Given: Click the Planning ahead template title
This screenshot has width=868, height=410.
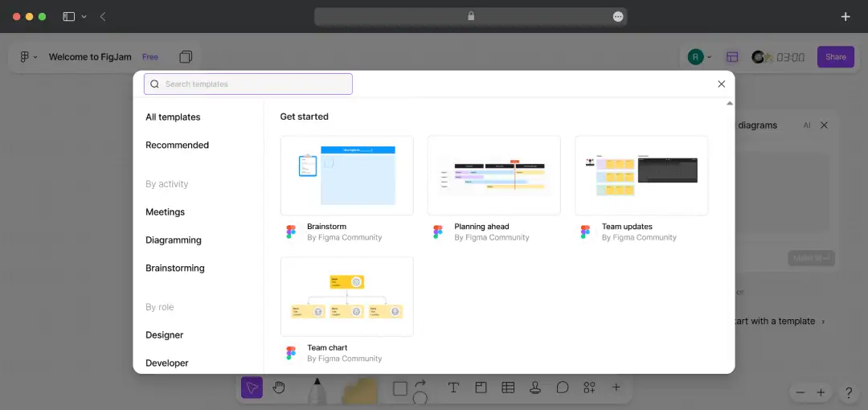Looking at the screenshot, I should 481,226.
